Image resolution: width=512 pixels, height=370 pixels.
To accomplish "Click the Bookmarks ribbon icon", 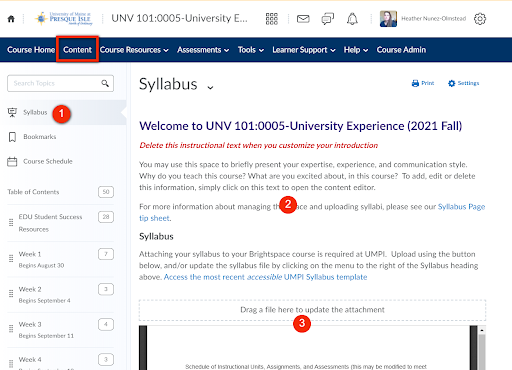I will [x=12, y=137].
